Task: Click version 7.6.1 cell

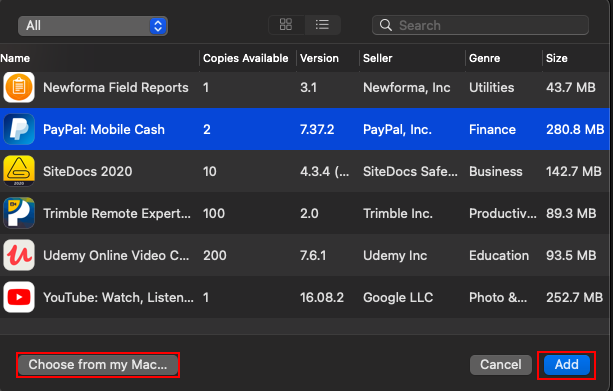Action: 313,255
